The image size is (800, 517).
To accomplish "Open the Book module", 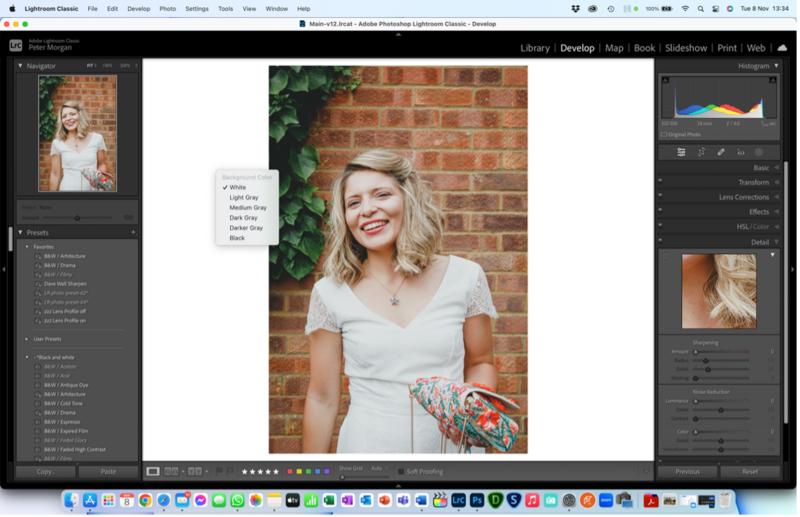I will tap(644, 48).
